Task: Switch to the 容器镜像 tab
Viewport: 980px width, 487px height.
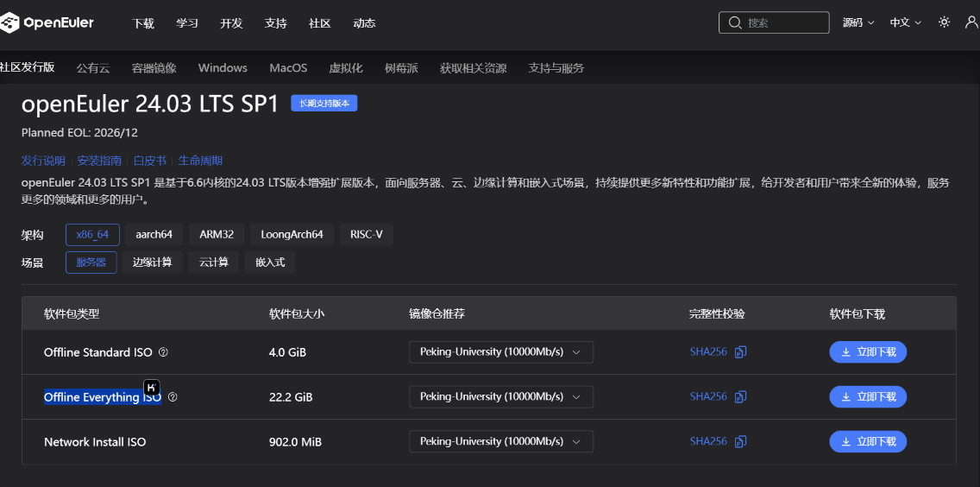Action: pos(154,68)
